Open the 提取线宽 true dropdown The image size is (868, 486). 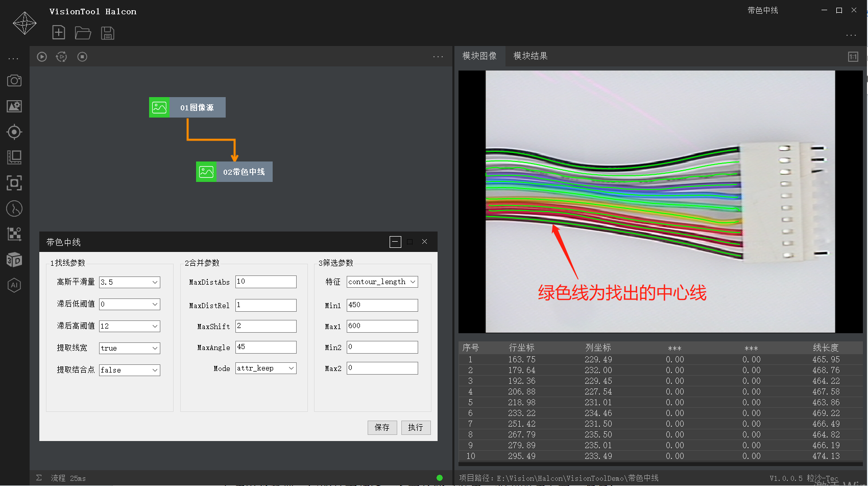[130, 348]
